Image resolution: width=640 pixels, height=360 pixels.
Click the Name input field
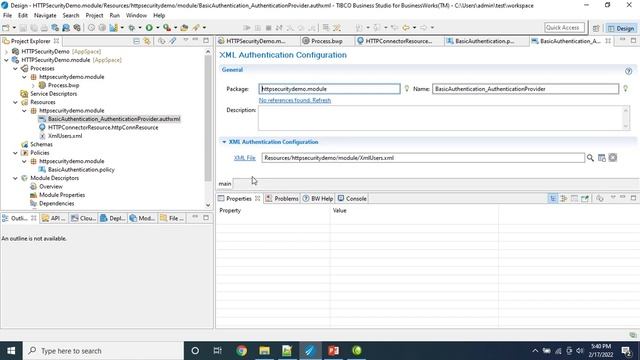(526, 89)
